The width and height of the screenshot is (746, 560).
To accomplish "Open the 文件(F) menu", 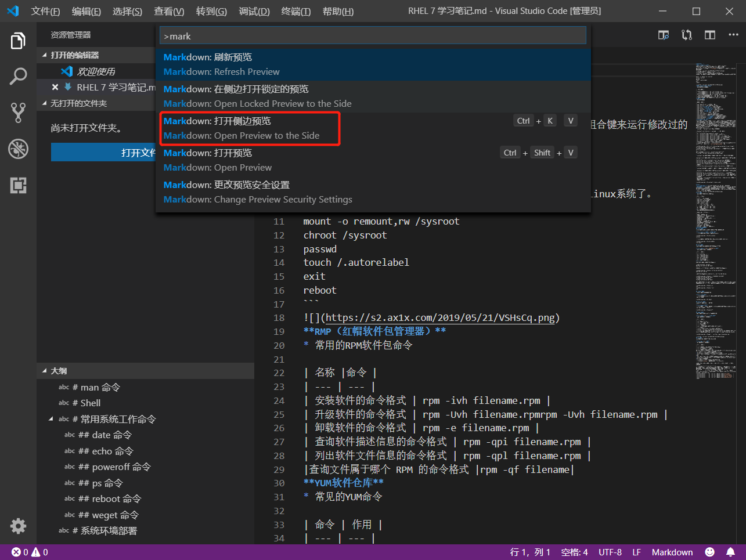I will 46,11.
